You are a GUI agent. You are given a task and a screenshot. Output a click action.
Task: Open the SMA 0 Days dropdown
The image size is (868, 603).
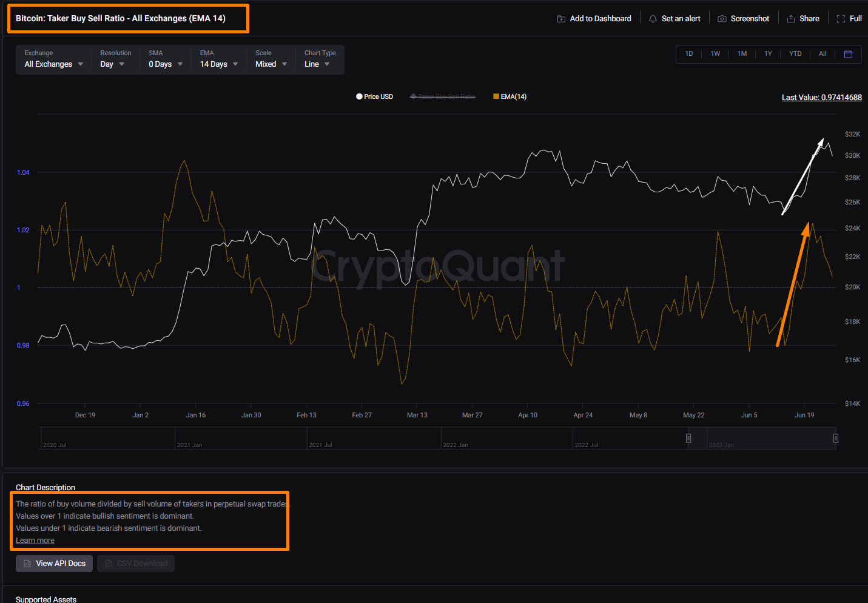tap(166, 59)
